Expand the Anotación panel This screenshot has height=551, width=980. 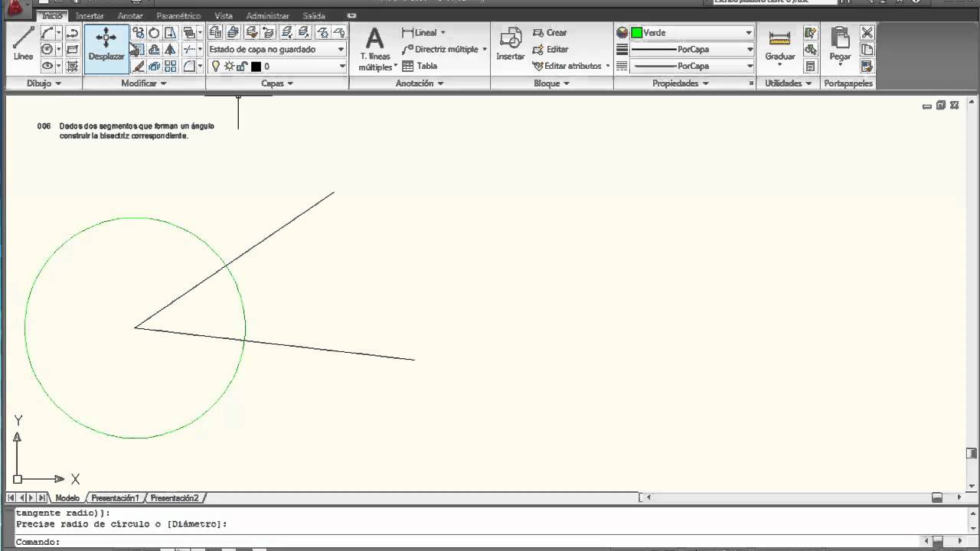tap(420, 83)
